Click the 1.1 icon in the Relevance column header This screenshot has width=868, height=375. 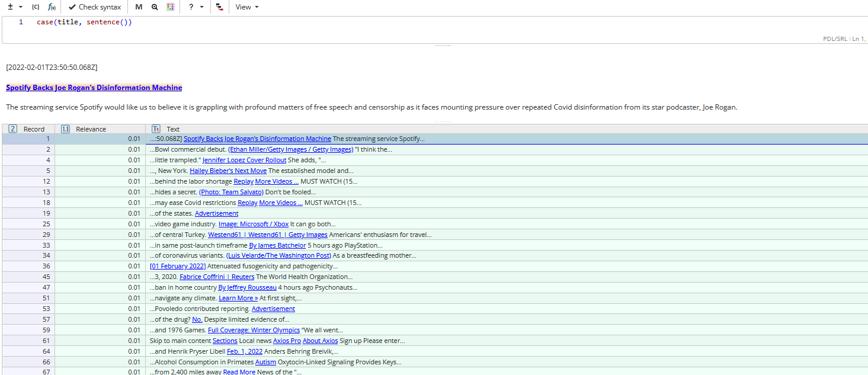coord(65,129)
